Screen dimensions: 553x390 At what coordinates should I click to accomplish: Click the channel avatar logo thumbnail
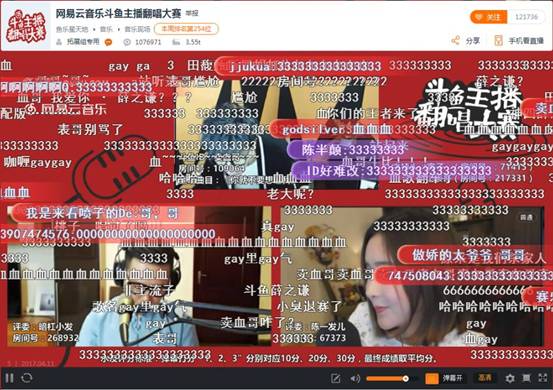coord(26,26)
